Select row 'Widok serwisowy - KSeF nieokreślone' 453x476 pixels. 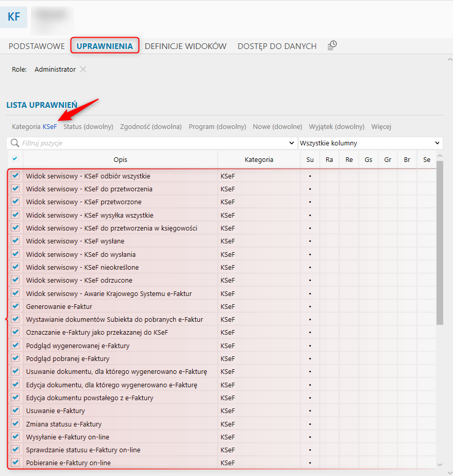coord(222,267)
